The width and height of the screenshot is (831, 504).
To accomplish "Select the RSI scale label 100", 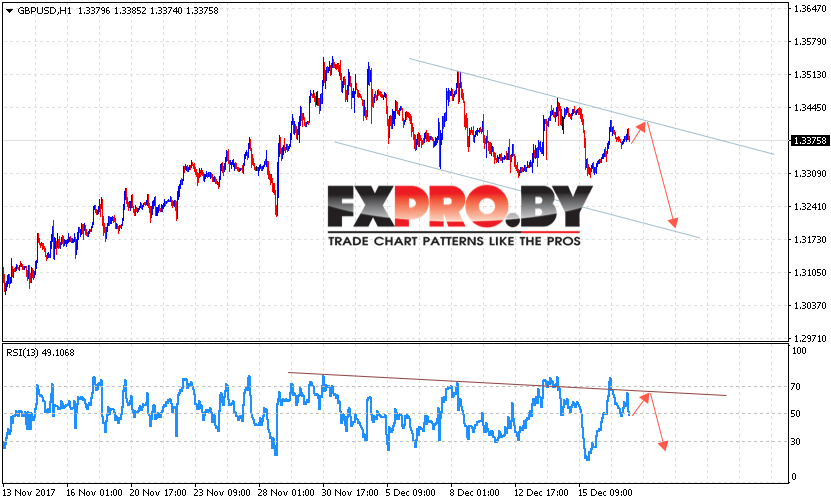I will [799, 350].
